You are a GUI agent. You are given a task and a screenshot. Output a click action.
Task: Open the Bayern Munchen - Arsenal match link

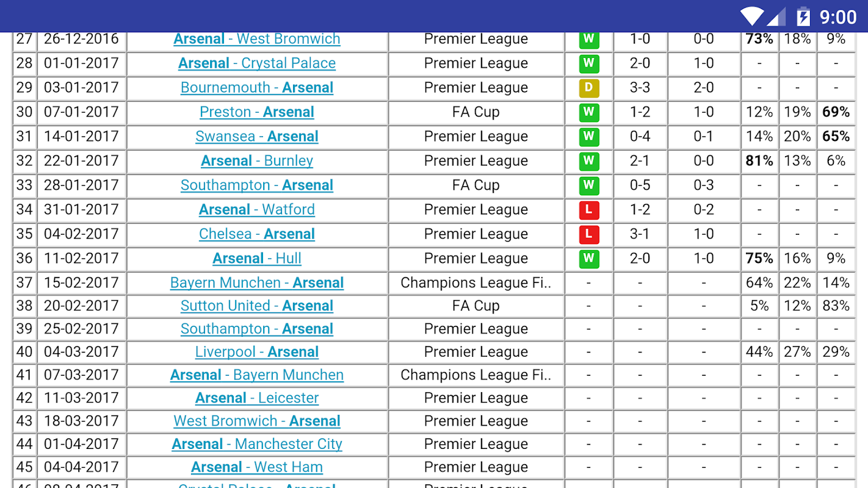point(257,283)
